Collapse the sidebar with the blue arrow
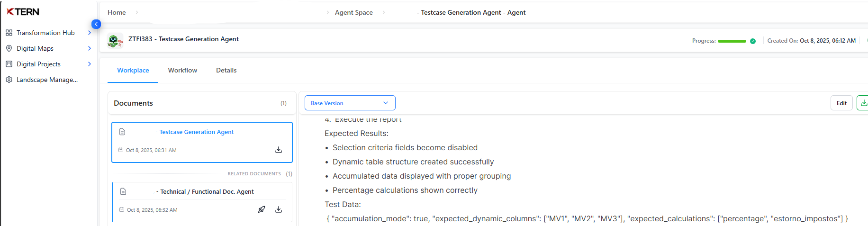The width and height of the screenshot is (868, 226). (96, 24)
